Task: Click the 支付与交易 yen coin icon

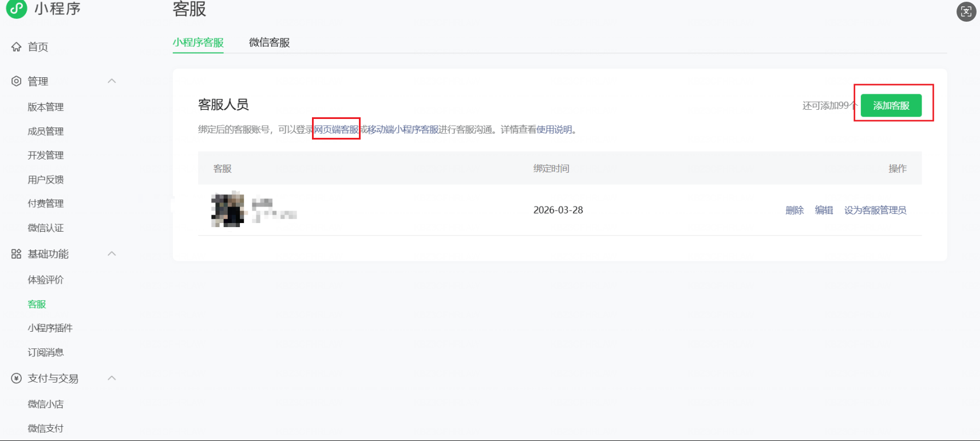Action: click(17, 378)
